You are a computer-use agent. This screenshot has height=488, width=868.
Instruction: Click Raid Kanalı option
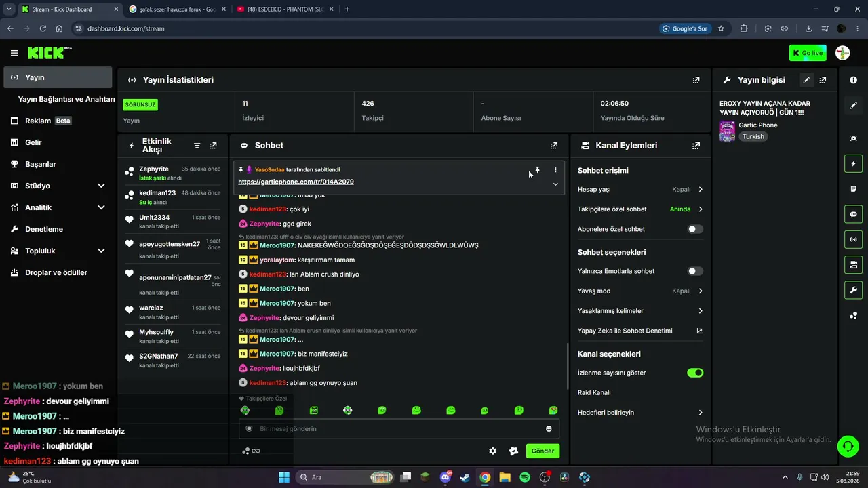(594, 392)
